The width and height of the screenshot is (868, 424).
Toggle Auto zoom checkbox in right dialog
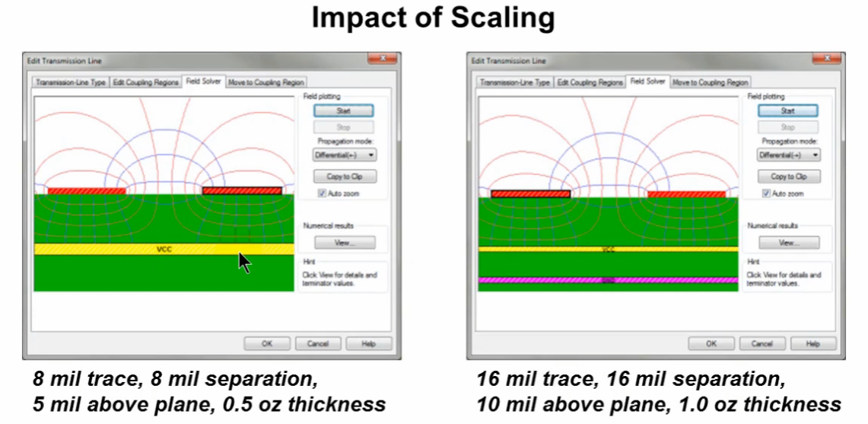[x=767, y=193]
